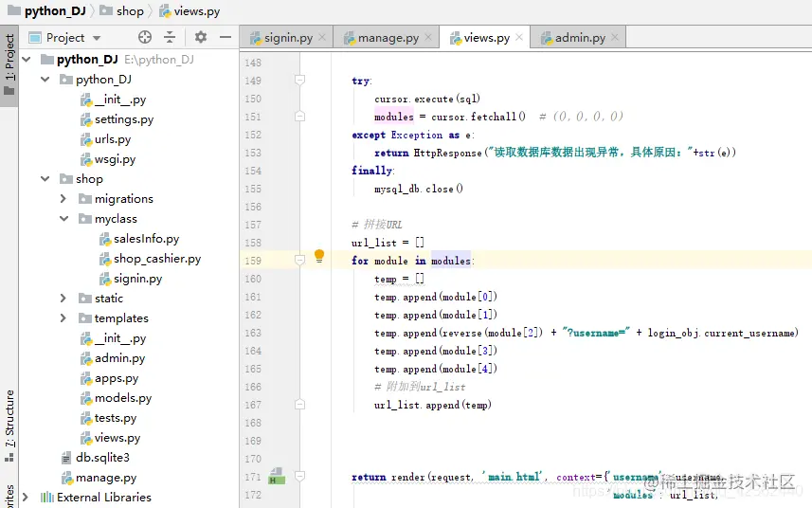Switch to the signin.py editor tab
The height and width of the screenshot is (508, 812).
click(x=288, y=38)
